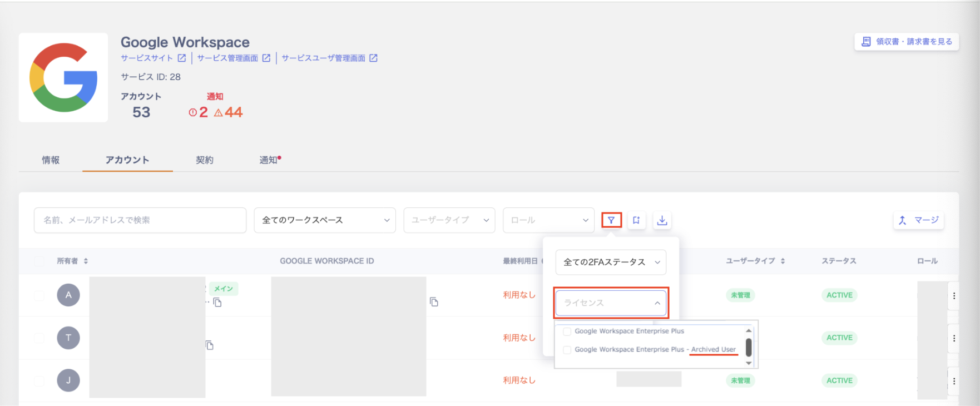The width and height of the screenshot is (980, 406).
Task: Click the license list scroll-down arrow
Action: coord(749,363)
